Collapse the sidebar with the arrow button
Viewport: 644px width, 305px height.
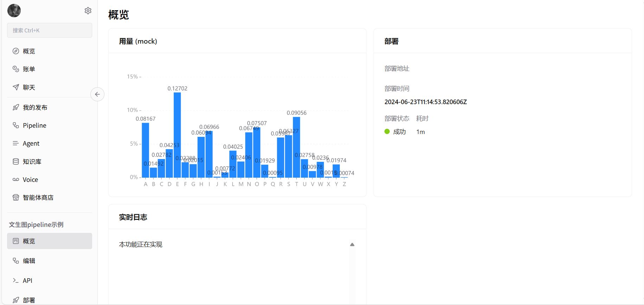coord(97,94)
